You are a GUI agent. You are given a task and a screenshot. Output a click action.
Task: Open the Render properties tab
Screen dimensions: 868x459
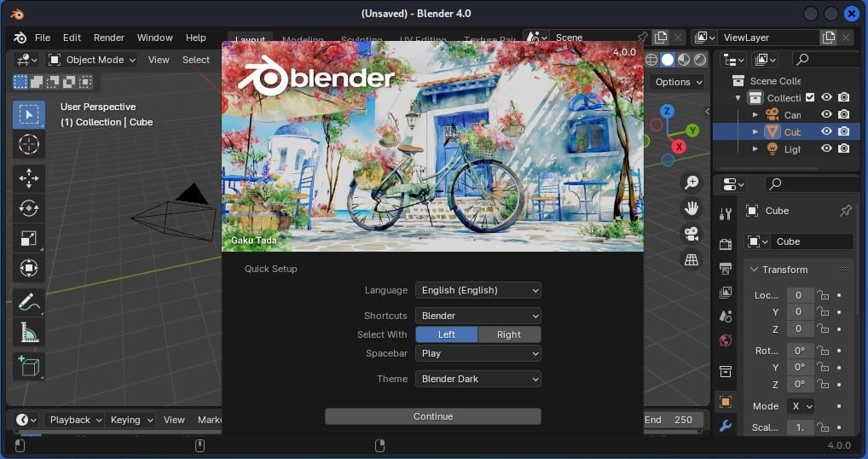coord(726,244)
